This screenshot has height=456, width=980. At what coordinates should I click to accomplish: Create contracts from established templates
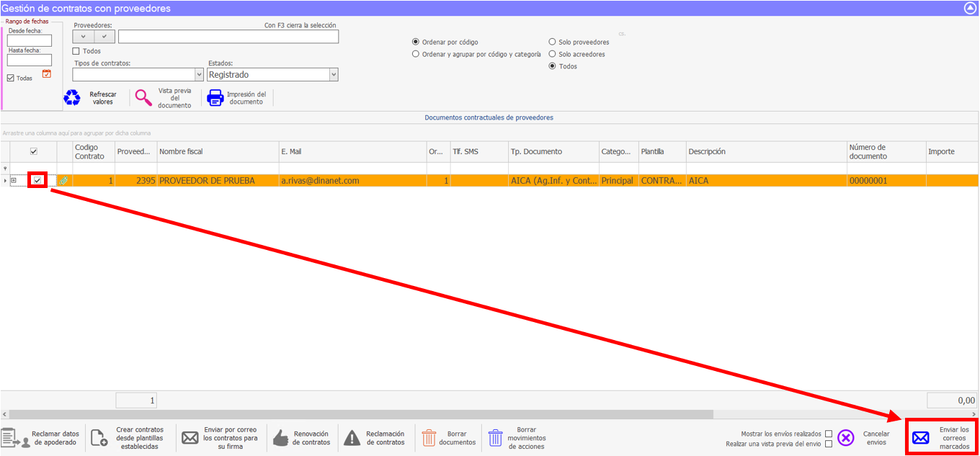tap(99, 438)
